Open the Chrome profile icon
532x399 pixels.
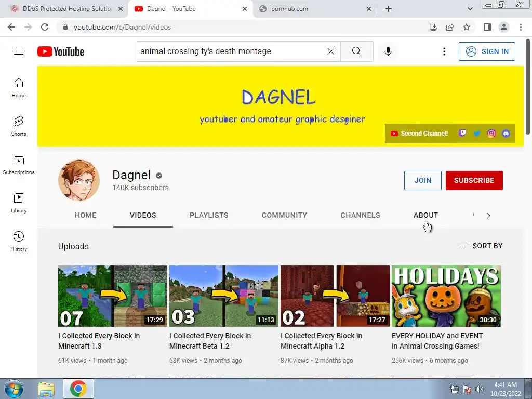coord(504,27)
